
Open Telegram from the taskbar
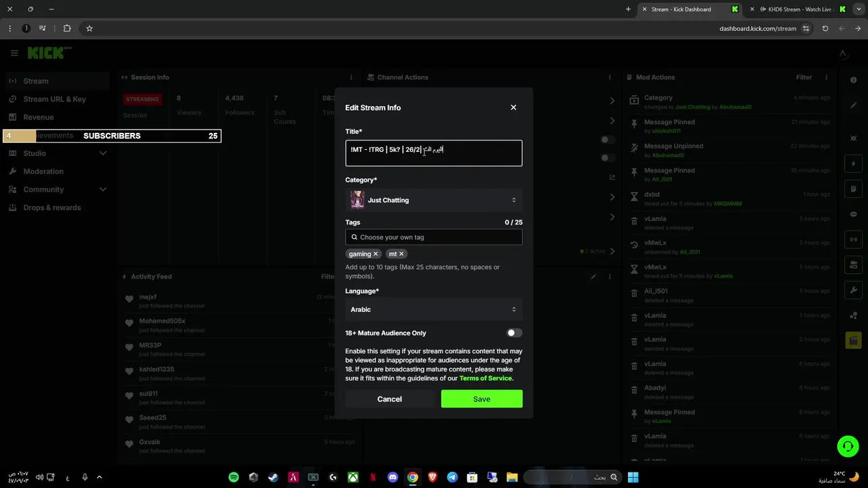tap(452, 477)
